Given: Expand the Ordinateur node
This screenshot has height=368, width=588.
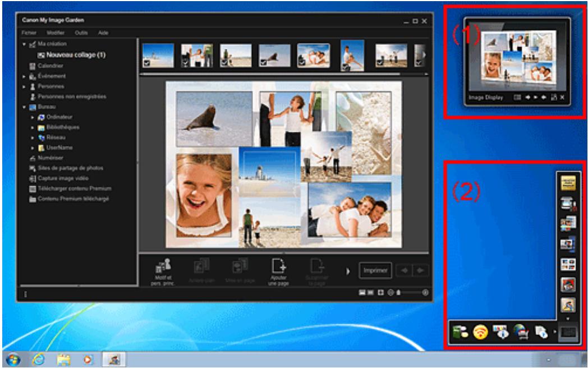Looking at the screenshot, I should (33, 117).
